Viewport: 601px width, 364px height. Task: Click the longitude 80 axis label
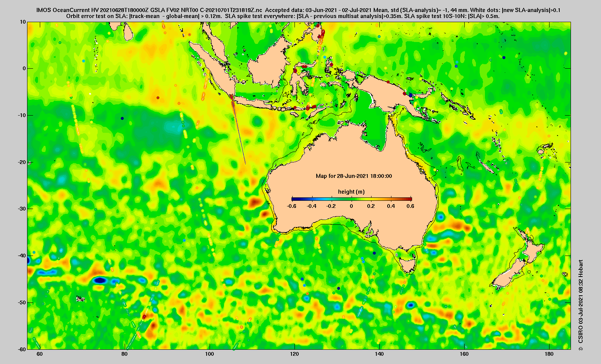tap(124, 354)
